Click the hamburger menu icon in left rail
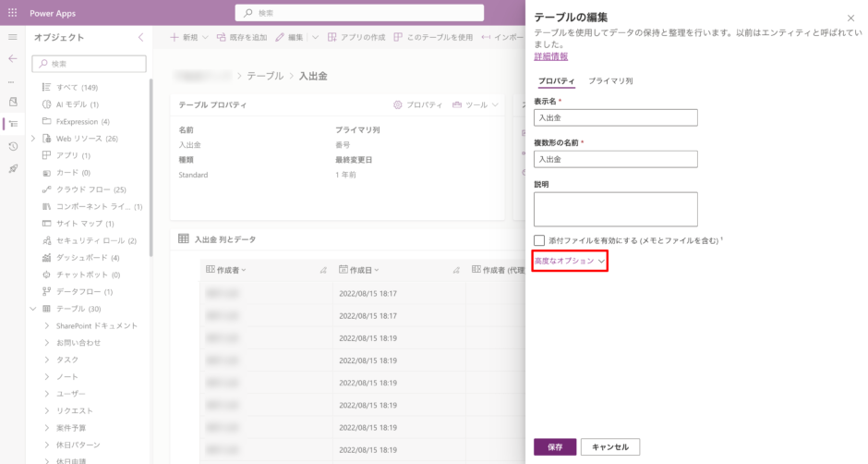The height and width of the screenshot is (464, 868). coord(12,37)
